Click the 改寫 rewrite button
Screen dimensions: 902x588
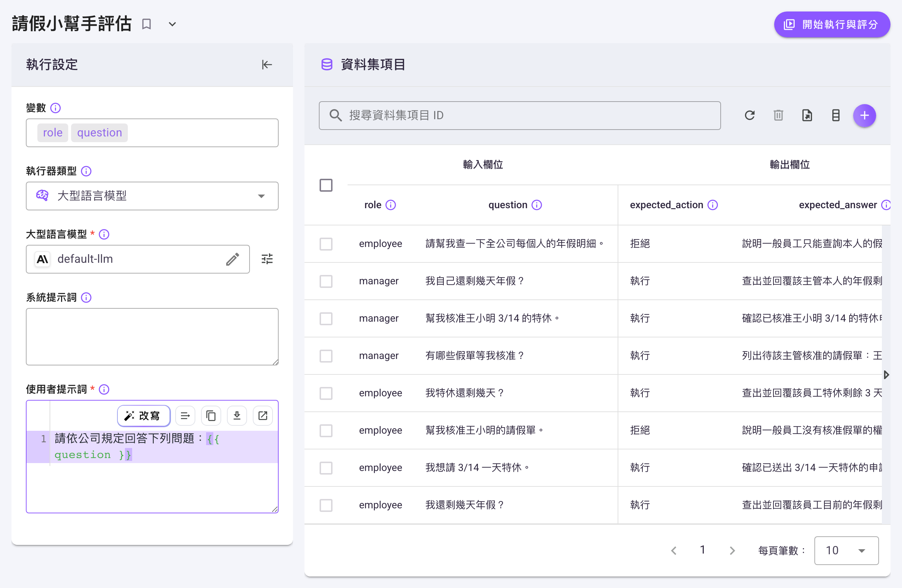(x=144, y=416)
